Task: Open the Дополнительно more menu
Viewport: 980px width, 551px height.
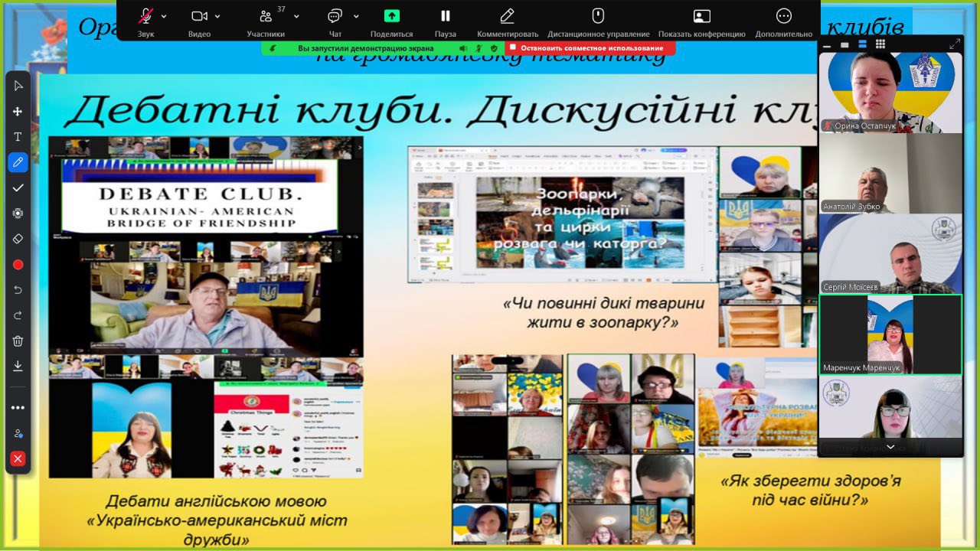Action: 783,21
